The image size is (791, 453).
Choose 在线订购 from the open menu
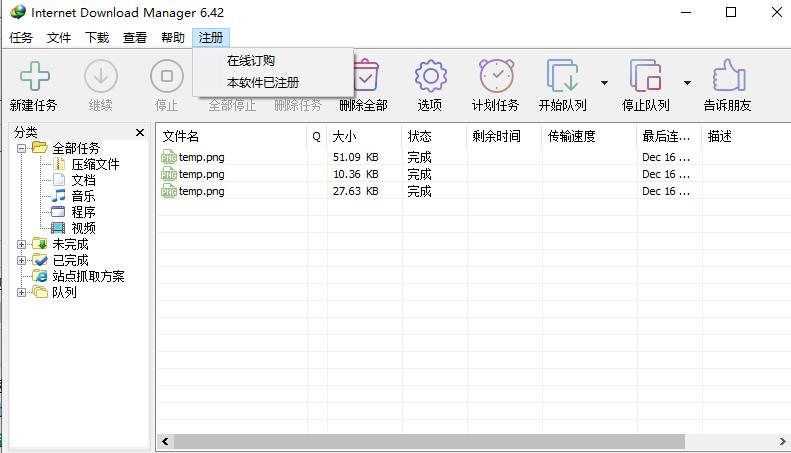click(251, 61)
